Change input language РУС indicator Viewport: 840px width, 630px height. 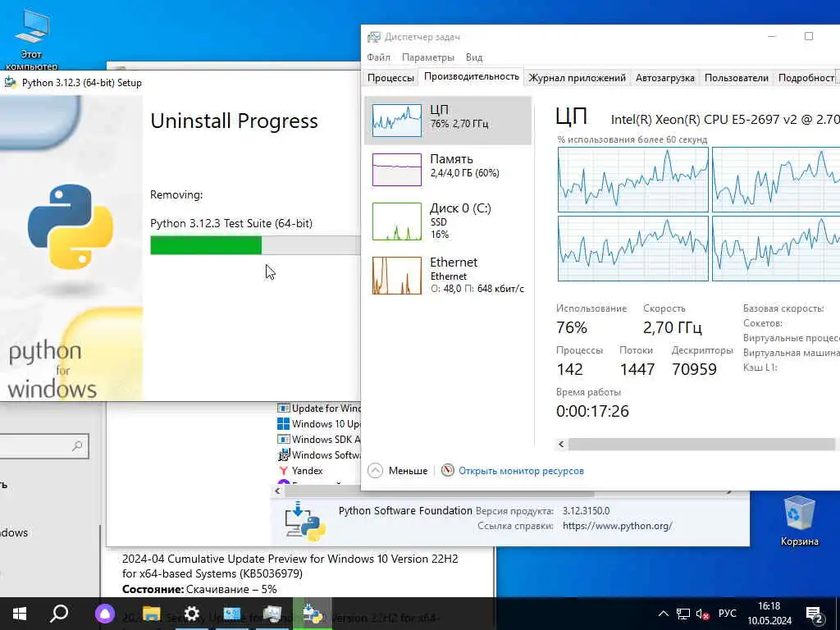click(727, 614)
